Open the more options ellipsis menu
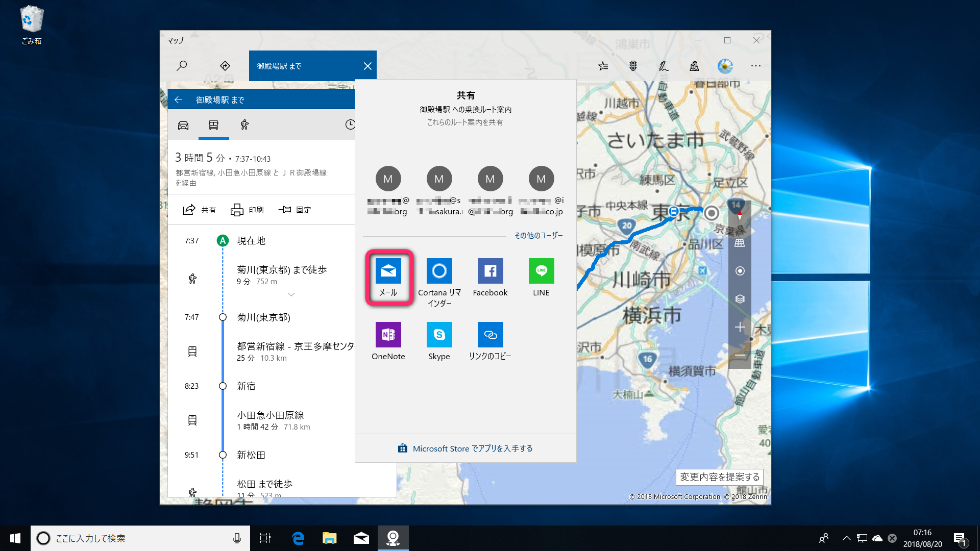Viewport: 980px width, 551px height. [x=755, y=66]
